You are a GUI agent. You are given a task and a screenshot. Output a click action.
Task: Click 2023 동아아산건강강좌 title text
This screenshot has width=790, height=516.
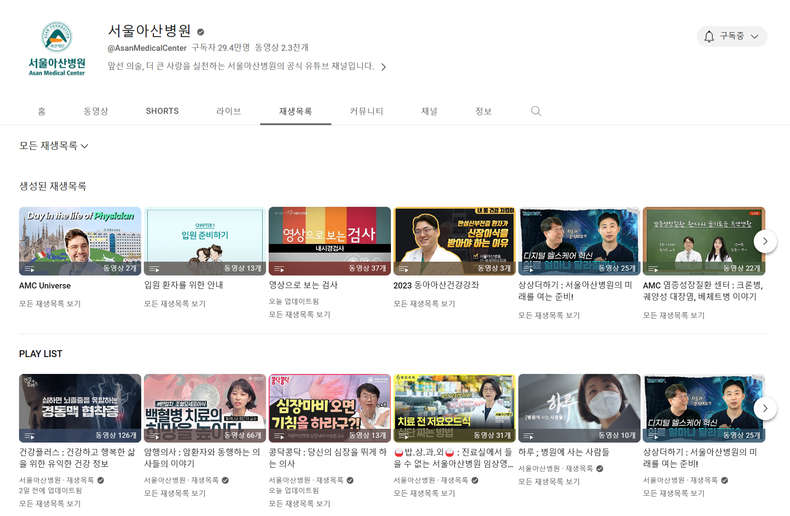[436, 285]
